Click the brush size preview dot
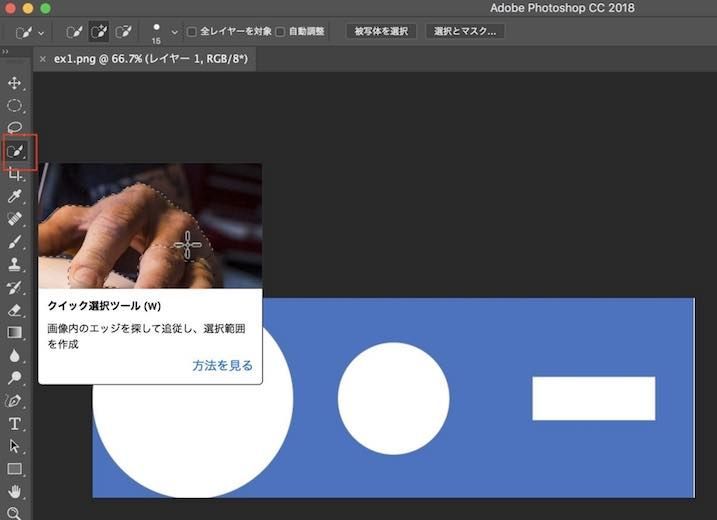The height and width of the screenshot is (520, 717). pos(156,27)
